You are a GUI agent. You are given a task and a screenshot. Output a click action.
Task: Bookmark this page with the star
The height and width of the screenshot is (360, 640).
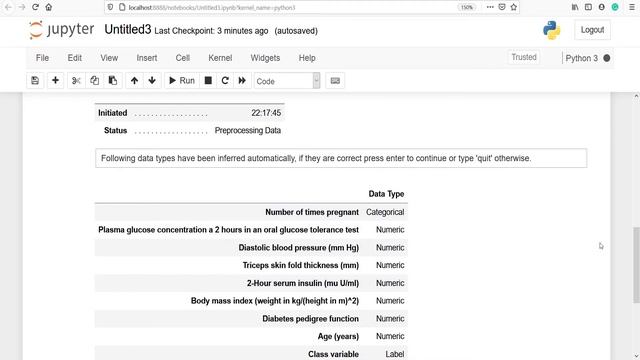coord(513,7)
